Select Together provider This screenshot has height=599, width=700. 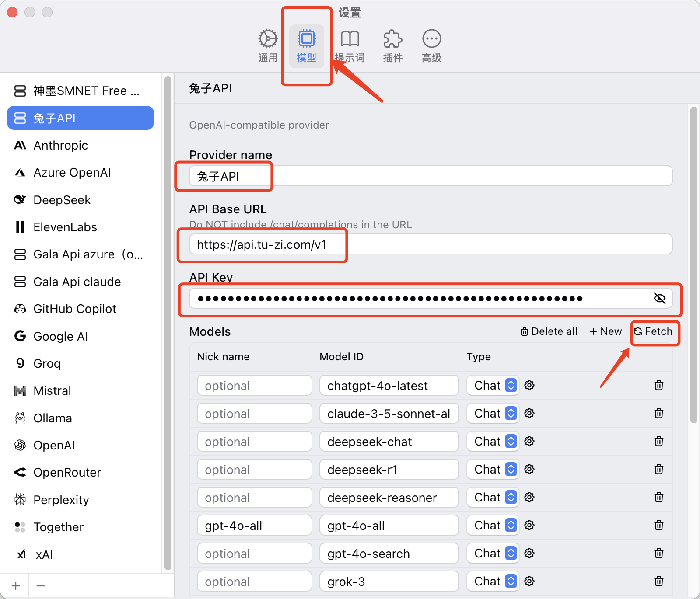(x=80, y=527)
